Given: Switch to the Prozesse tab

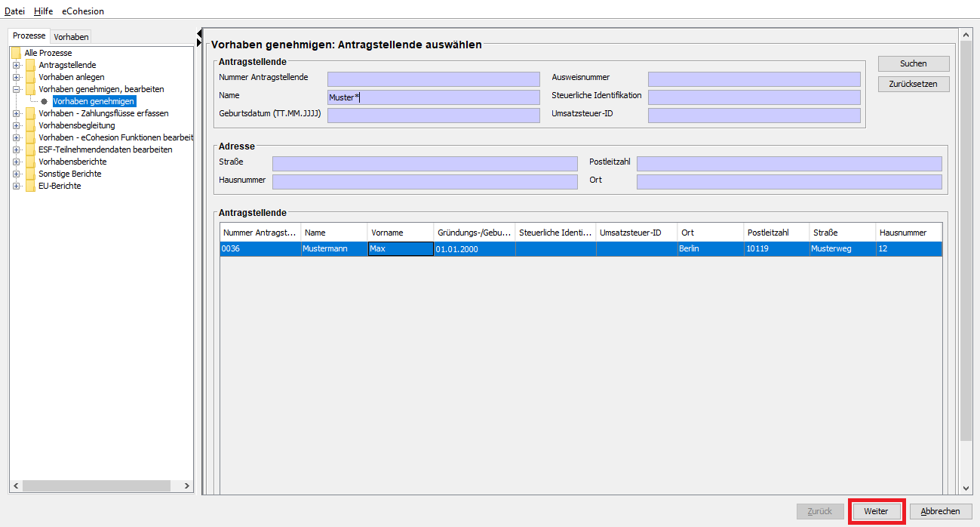Looking at the screenshot, I should [29, 36].
